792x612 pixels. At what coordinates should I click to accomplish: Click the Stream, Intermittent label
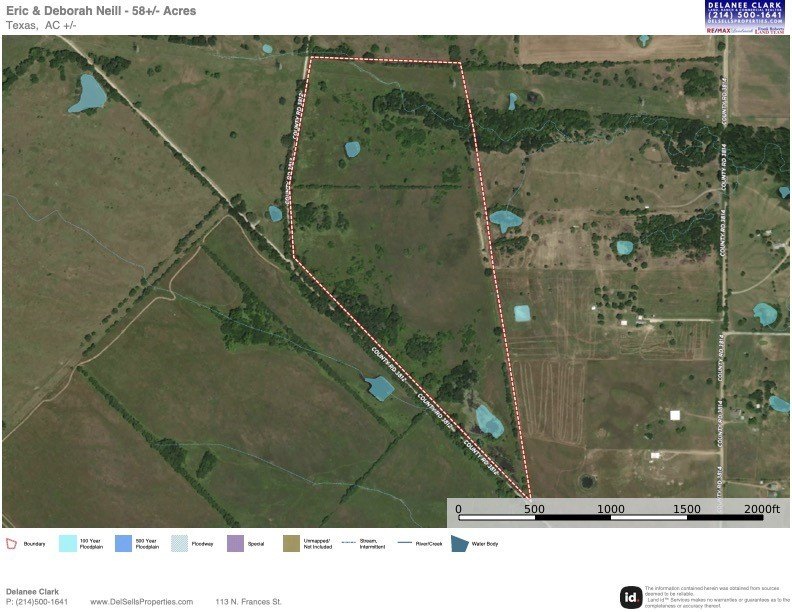[x=372, y=544]
